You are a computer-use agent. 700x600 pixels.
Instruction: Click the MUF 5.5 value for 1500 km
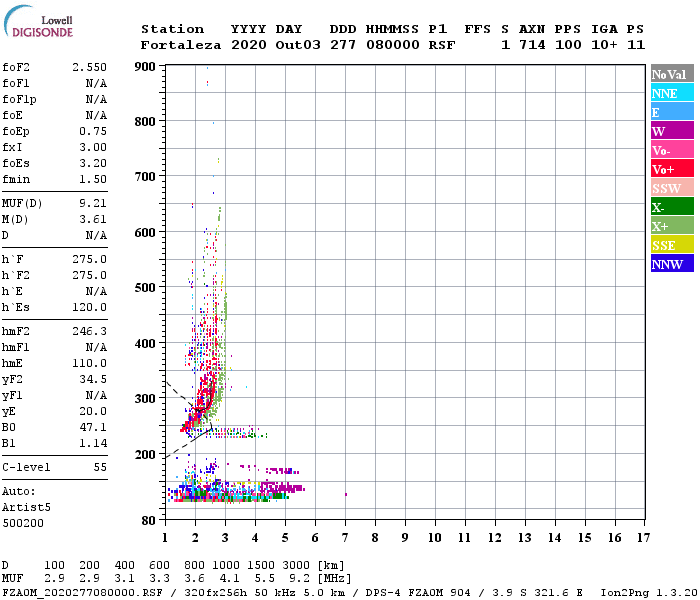coord(264,579)
